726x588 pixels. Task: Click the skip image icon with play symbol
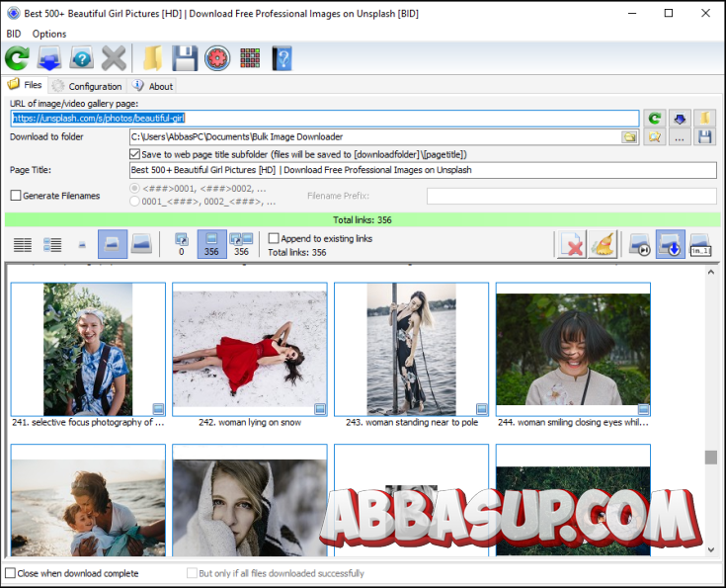point(640,244)
